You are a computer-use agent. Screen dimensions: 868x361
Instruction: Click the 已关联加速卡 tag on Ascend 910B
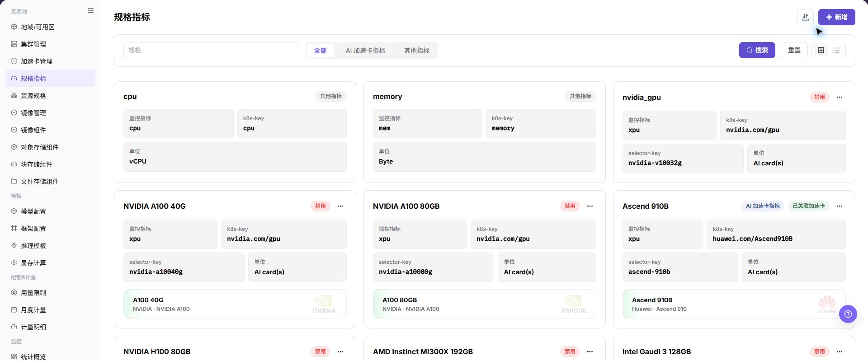pyautogui.click(x=808, y=206)
